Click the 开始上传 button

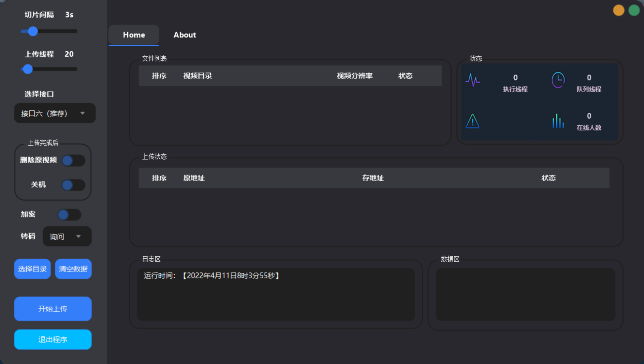coord(53,309)
